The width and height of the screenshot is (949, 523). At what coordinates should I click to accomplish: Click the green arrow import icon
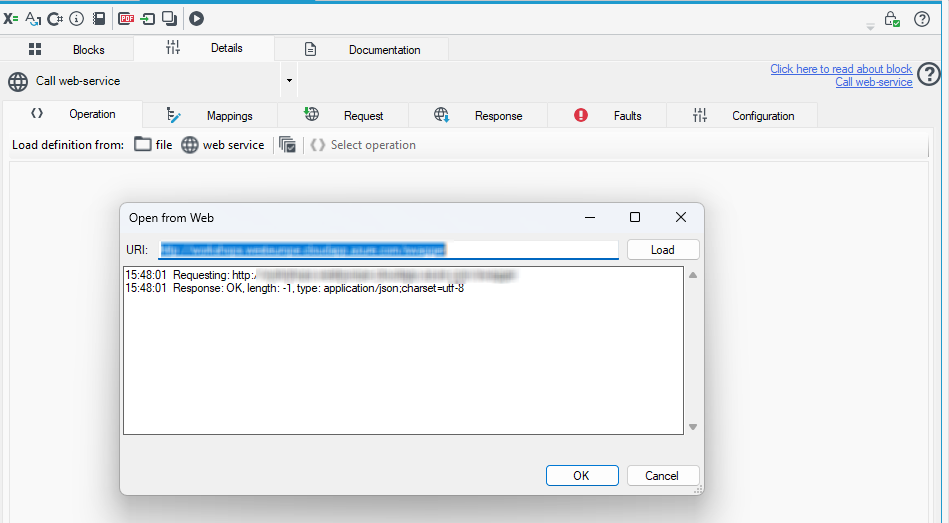pos(148,19)
